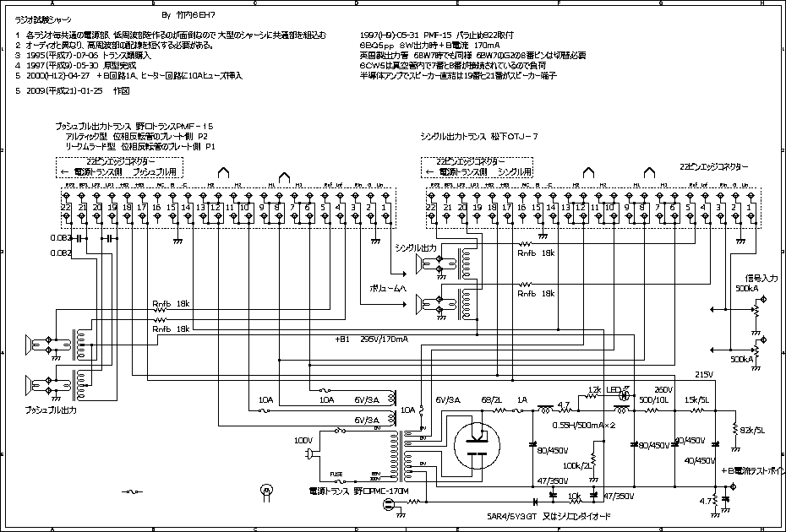Image resolution: width=786 pixels, height=532 pixels.
Task: Click the FUSE label on the transformer primary
Action: click(x=336, y=474)
